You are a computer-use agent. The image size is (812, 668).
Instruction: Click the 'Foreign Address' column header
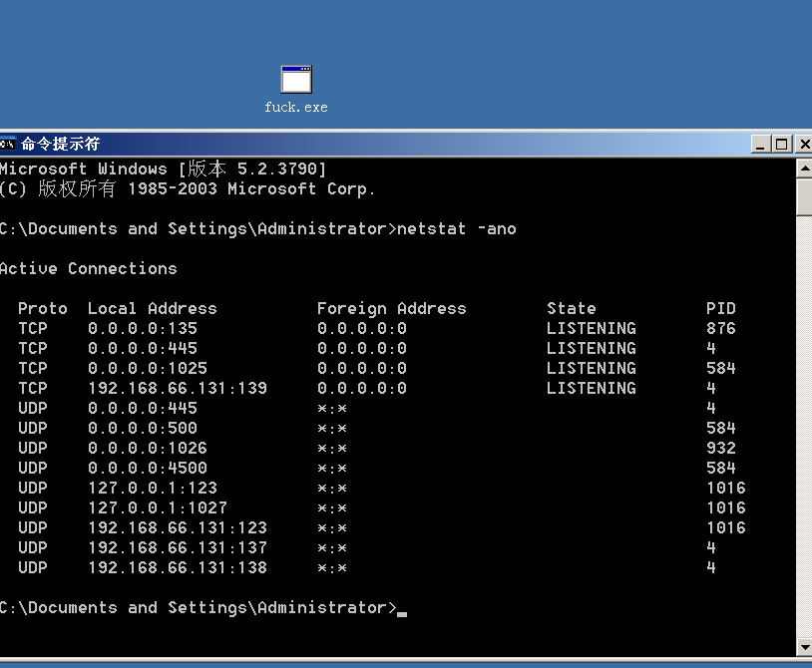(391, 309)
